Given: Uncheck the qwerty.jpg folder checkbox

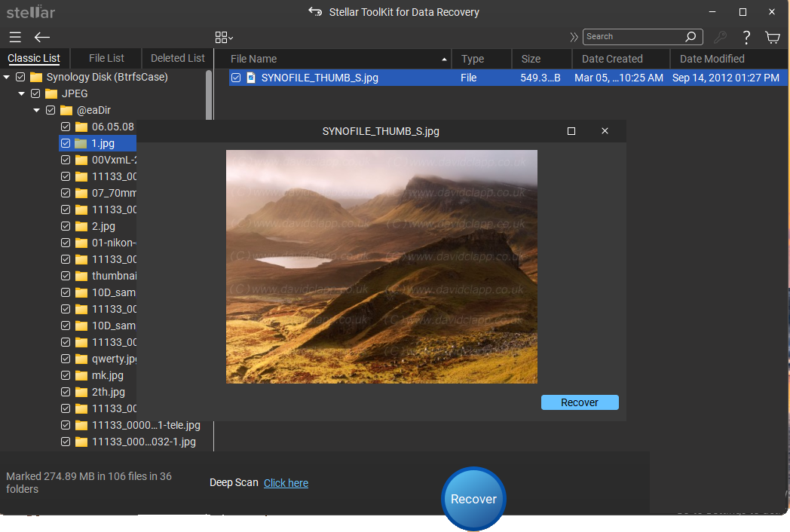Looking at the screenshot, I should (x=66, y=359).
